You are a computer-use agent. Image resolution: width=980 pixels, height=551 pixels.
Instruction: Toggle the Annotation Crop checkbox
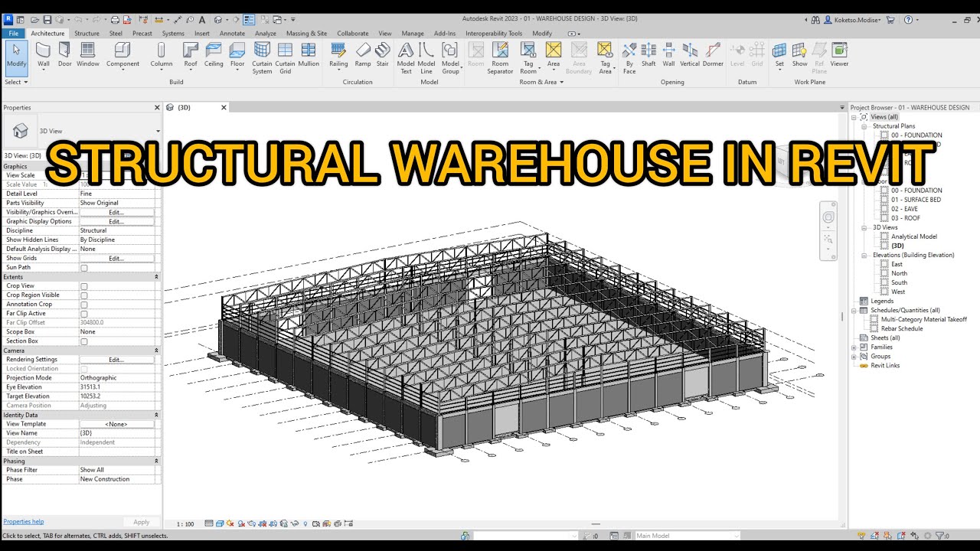pyautogui.click(x=84, y=305)
